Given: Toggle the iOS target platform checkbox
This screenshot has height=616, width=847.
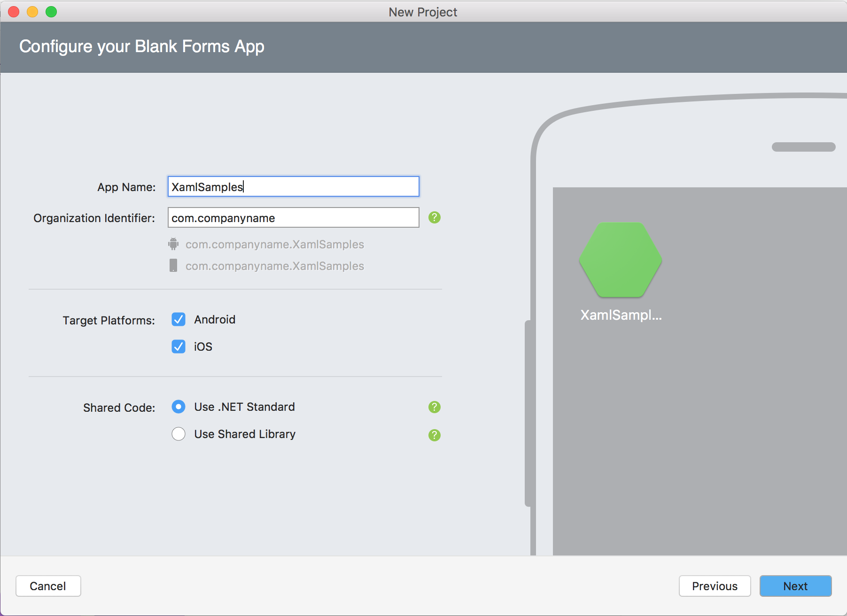Looking at the screenshot, I should [179, 347].
